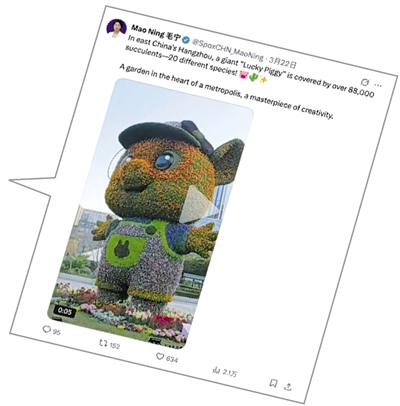400x406 pixels.
Task: Bookmark this tweet
Action: [273, 383]
